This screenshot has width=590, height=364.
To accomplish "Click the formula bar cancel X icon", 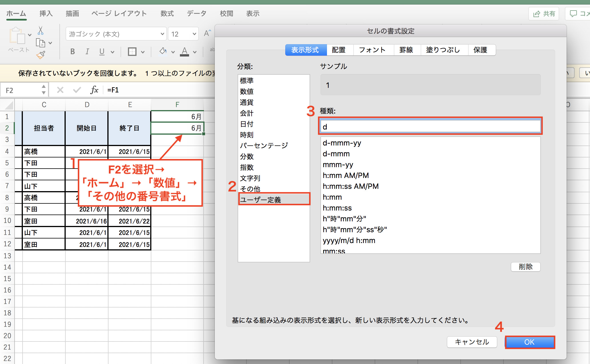I will pyautogui.click(x=60, y=90).
